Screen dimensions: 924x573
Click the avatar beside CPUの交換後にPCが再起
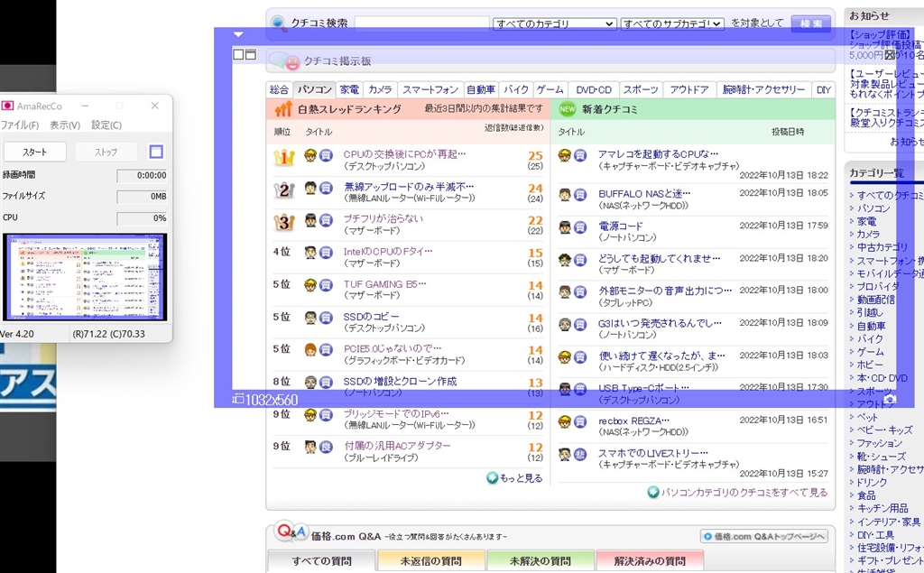coord(310,155)
